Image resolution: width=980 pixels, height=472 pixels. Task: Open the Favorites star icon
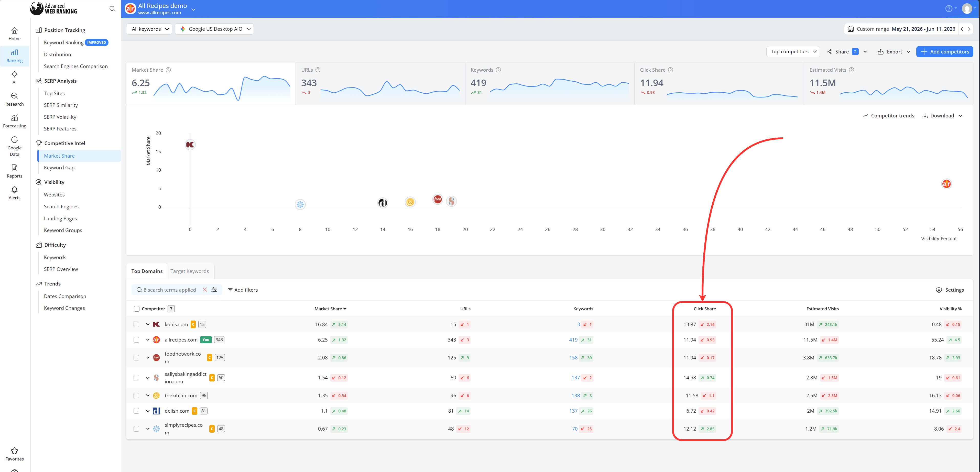coord(14,451)
